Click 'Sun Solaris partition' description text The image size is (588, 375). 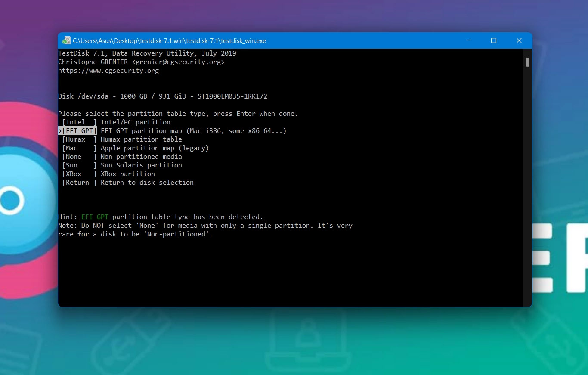141,165
